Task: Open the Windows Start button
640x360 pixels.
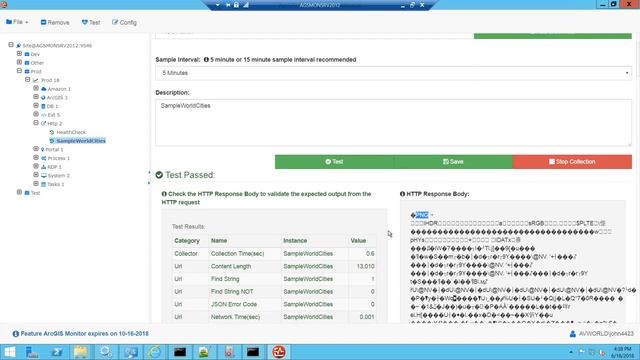Action: (x=9, y=352)
